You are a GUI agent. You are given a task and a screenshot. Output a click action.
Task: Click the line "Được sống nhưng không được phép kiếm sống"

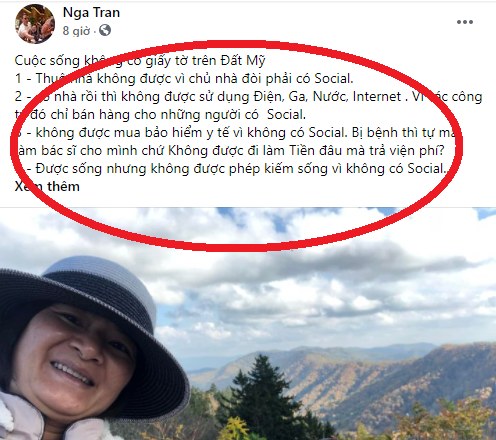[231, 169]
